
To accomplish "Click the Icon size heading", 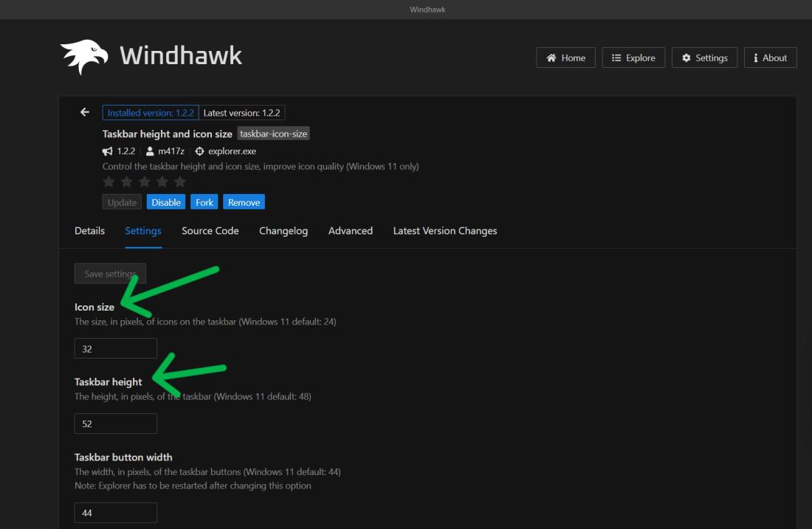I will pos(94,307).
